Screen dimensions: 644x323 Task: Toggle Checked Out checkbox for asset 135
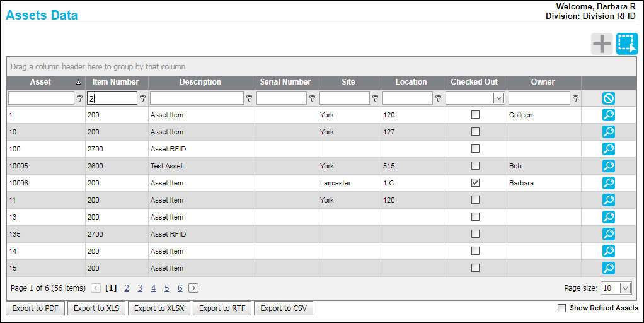(x=475, y=234)
